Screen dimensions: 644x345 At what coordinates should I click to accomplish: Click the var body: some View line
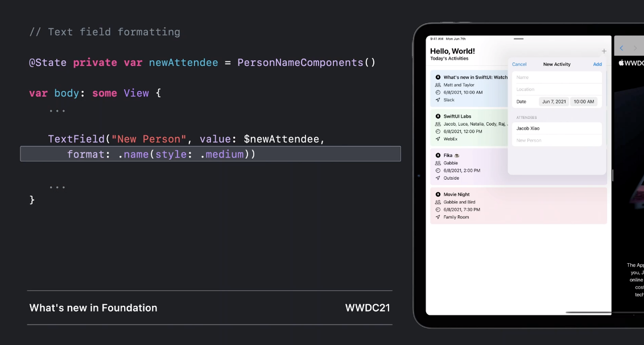[95, 93]
